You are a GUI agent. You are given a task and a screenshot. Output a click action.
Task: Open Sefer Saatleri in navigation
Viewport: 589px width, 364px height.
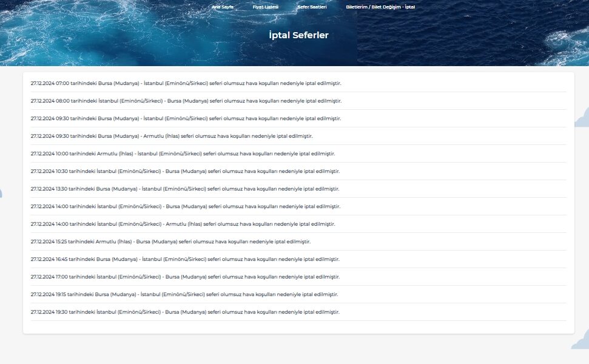(x=312, y=7)
